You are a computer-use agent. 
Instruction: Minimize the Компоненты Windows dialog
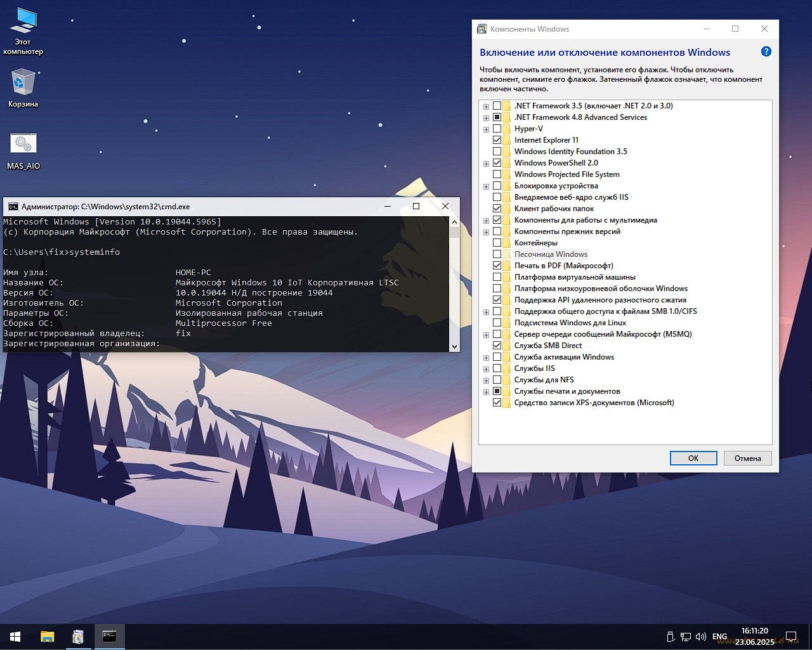pyautogui.click(x=707, y=29)
